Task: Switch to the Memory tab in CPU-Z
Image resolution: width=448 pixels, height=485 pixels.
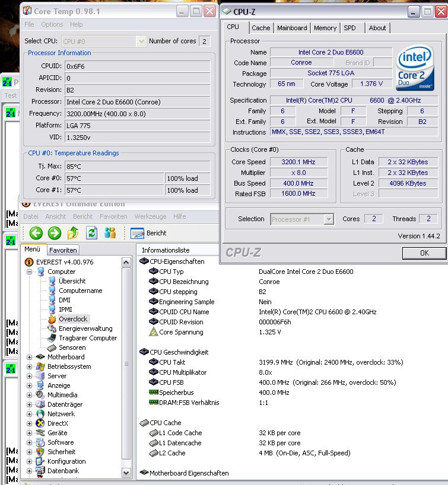Action: [x=325, y=28]
